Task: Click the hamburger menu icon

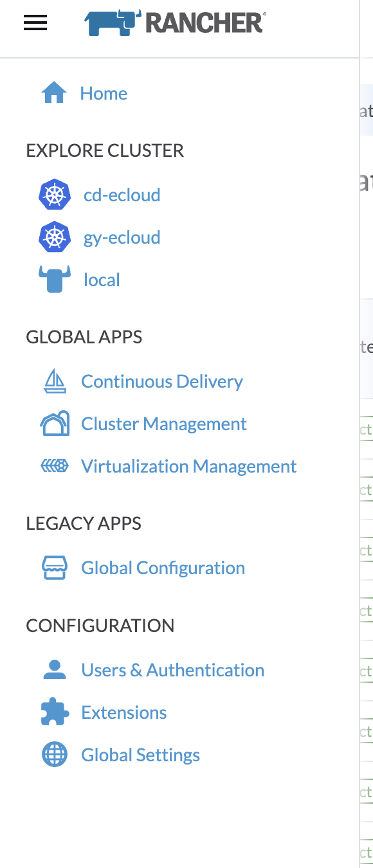Action: (x=35, y=23)
